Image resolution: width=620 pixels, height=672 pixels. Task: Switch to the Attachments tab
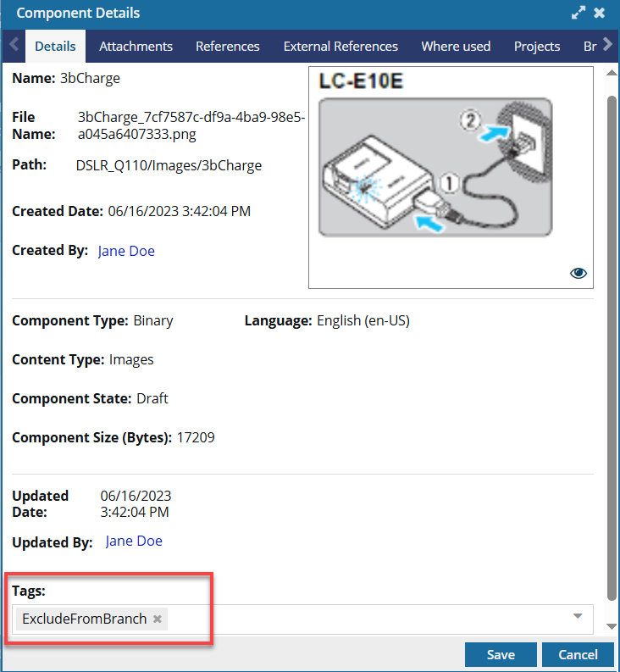(136, 47)
